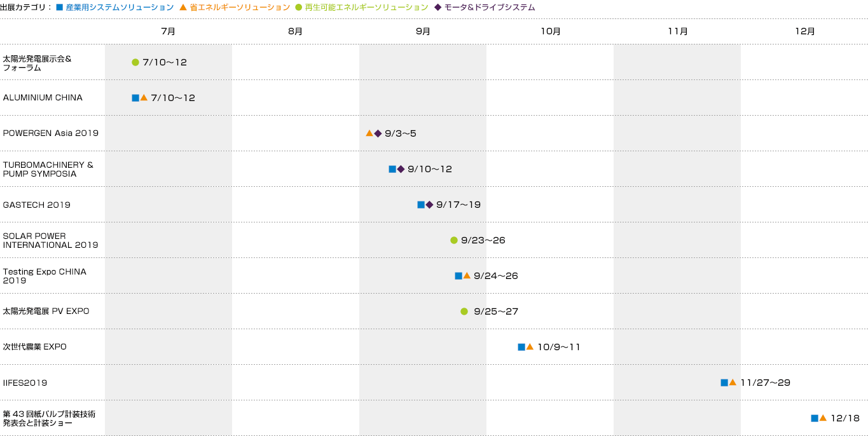Click the green circle in 太陽光発電展示会&フォーラム row
This screenshot has width=868, height=436.
pos(135,62)
